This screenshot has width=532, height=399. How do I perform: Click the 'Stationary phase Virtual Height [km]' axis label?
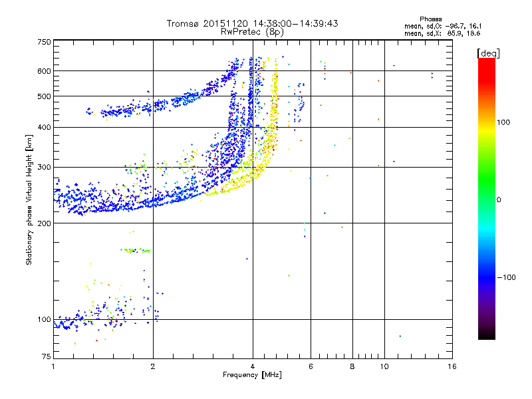point(29,199)
